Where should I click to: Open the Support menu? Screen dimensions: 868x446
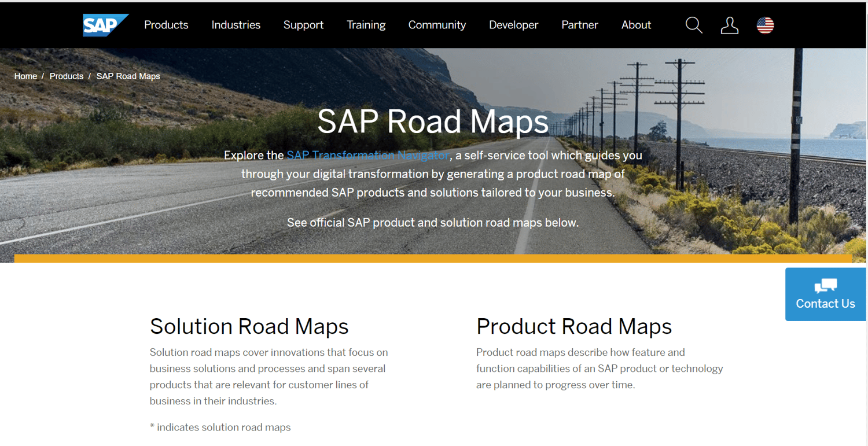(303, 25)
